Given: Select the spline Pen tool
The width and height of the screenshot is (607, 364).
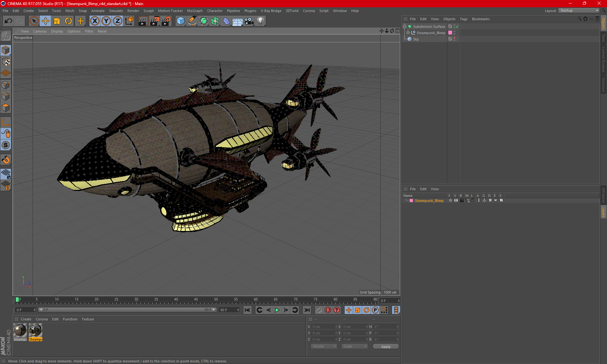Looking at the screenshot, I should point(192,21).
